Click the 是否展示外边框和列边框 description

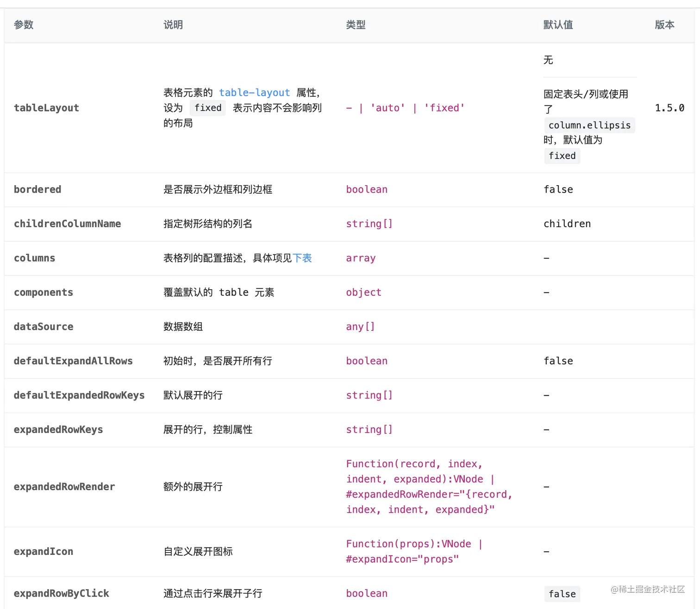(x=218, y=189)
